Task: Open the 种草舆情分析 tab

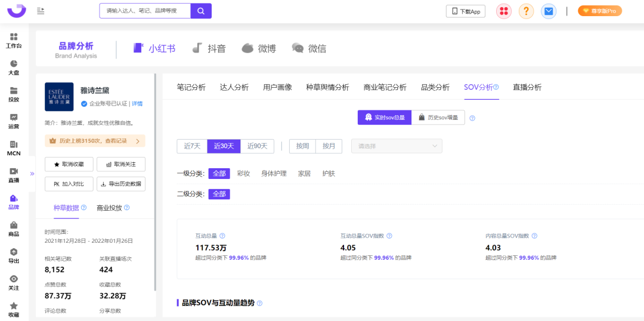Action: click(x=328, y=87)
